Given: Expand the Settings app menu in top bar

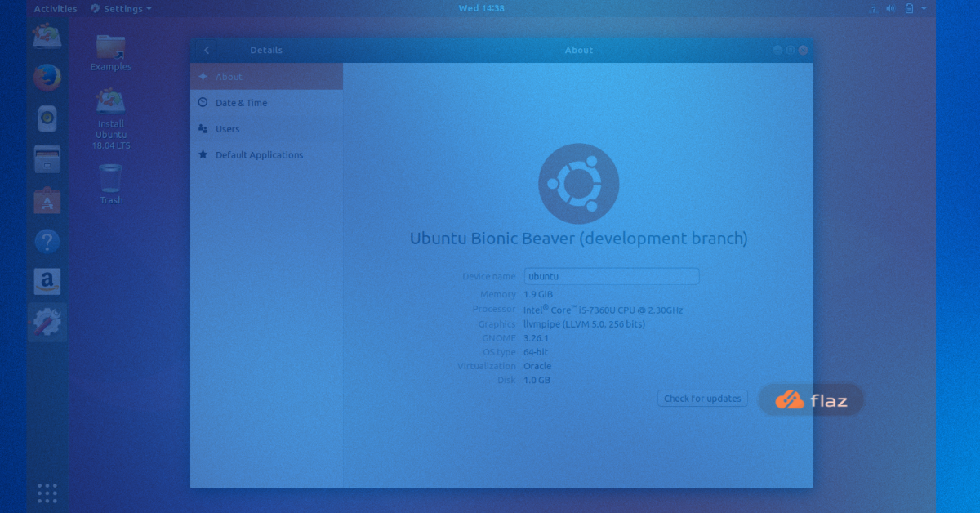Looking at the screenshot, I should 122,9.
